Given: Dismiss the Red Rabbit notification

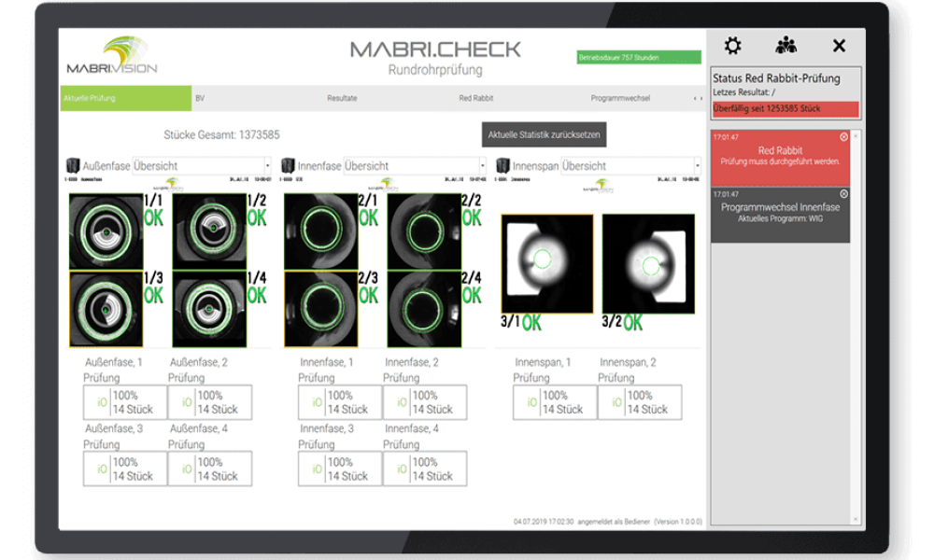Looking at the screenshot, I should click(x=843, y=137).
